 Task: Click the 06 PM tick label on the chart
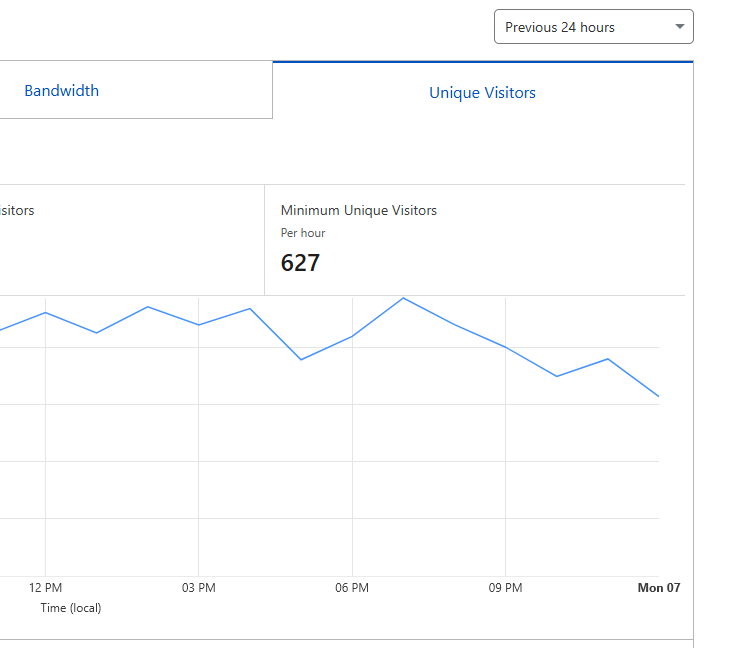[x=352, y=588]
